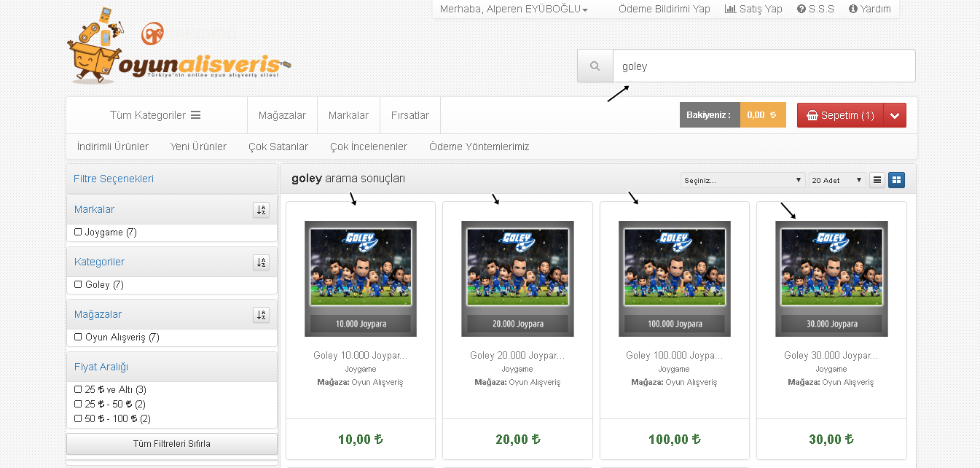This screenshot has height=468, width=980.
Task: Click Ödeme Bildirimi Yap link
Action: [665, 9]
